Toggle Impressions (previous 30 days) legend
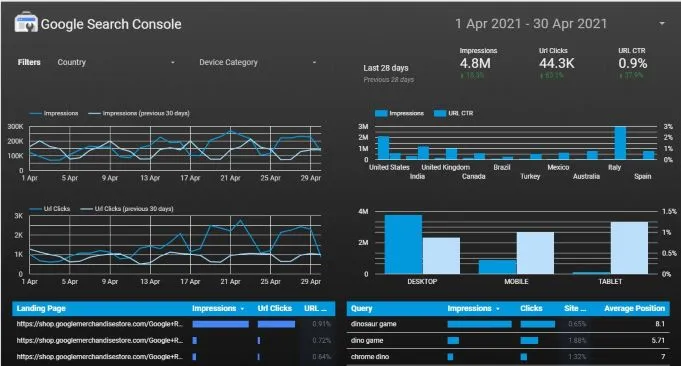 tap(139, 113)
